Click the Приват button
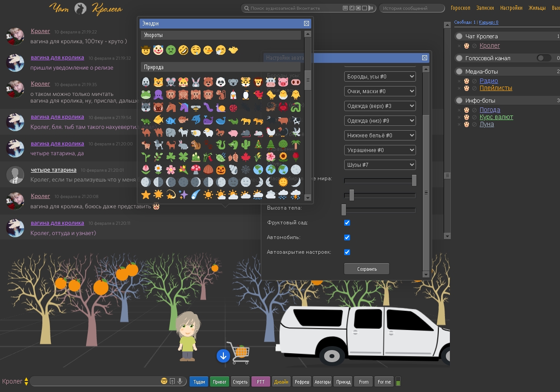 (x=219, y=382)
